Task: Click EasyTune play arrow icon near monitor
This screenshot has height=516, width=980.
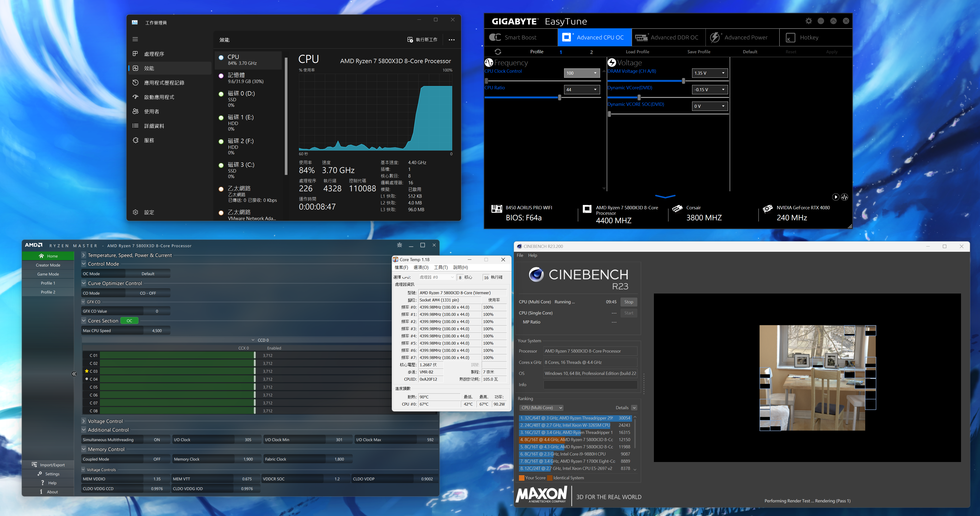Action: pos(835,197)
